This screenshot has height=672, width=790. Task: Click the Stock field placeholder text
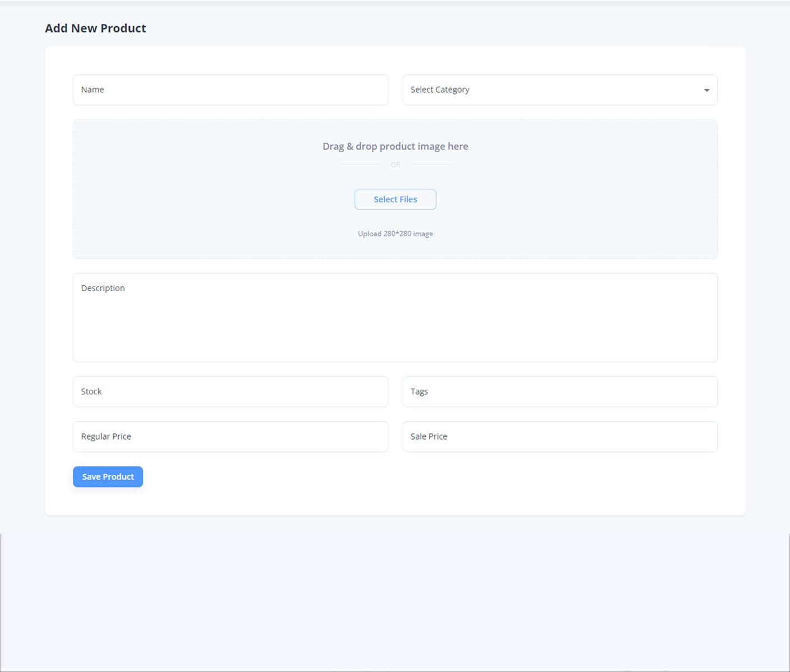[x=91, y=391]
